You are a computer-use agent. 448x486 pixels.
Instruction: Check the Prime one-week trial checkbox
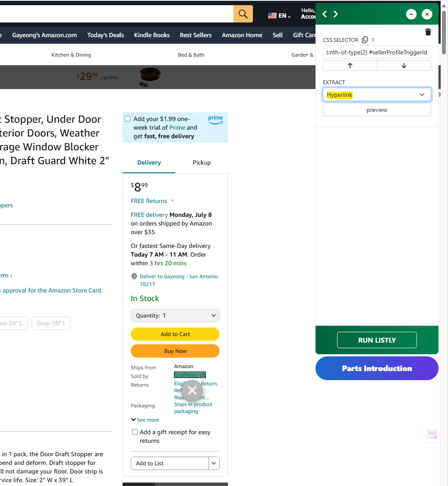[x=128, y=119]
